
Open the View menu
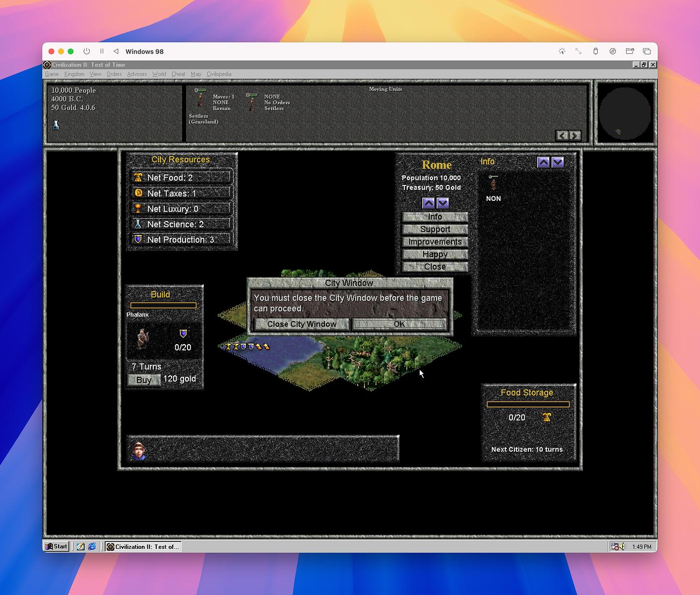(95, 74)
